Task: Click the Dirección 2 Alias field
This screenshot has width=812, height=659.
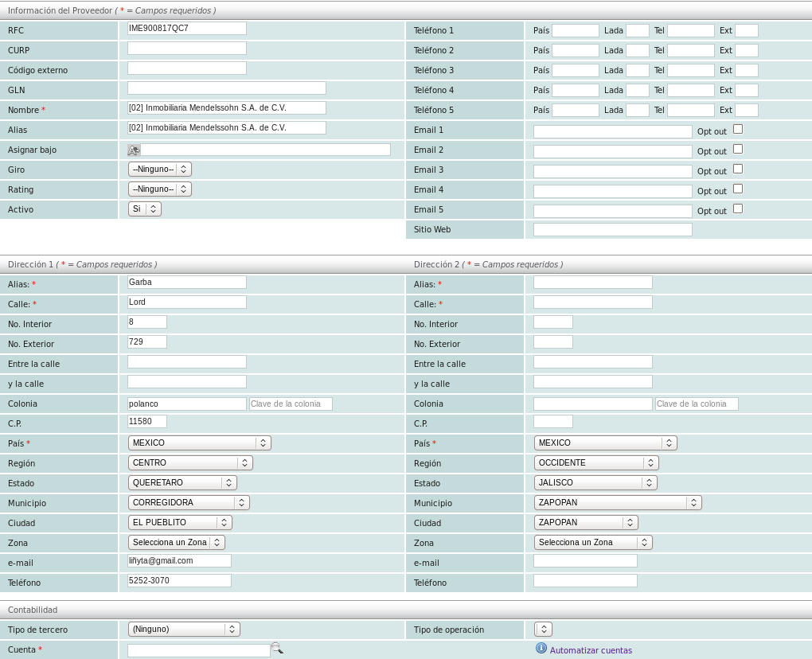Action: point(592,283)
